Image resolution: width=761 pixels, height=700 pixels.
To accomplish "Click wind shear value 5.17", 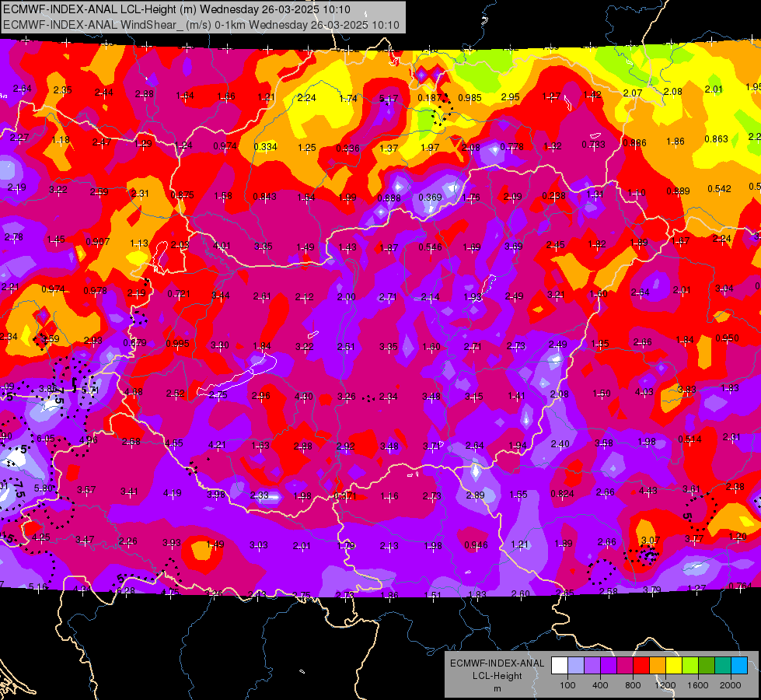I will [x=388, y=99].
